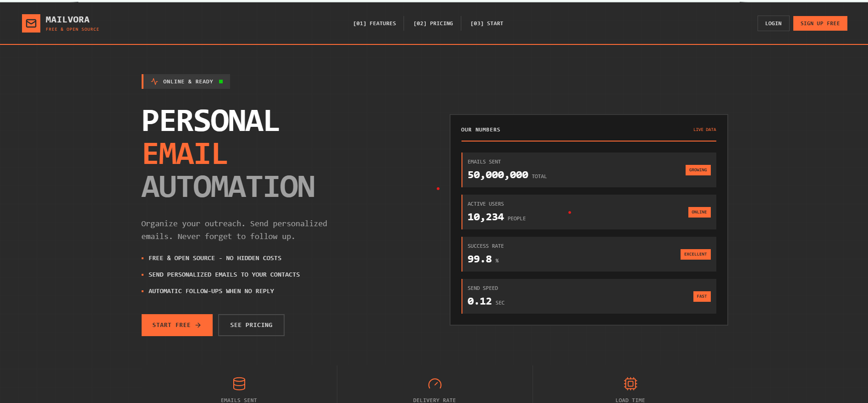The width and height of the screenshot is (868, 403).
Task: Click the Live Data label
Action: point(704,130)
